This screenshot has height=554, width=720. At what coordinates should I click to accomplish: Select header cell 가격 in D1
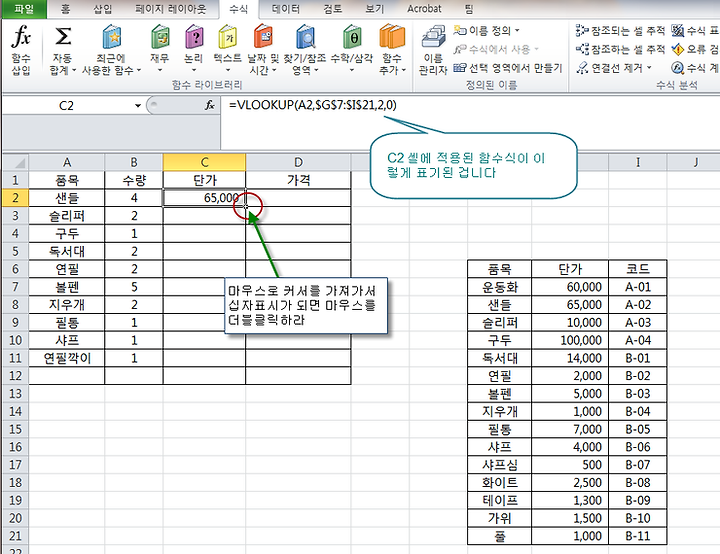pos(298,180)
